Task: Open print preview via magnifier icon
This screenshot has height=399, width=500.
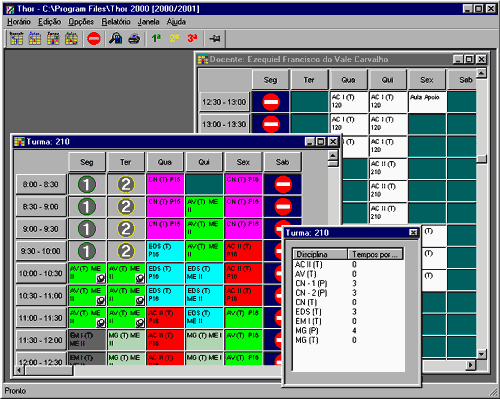Action: pos(116,39)
